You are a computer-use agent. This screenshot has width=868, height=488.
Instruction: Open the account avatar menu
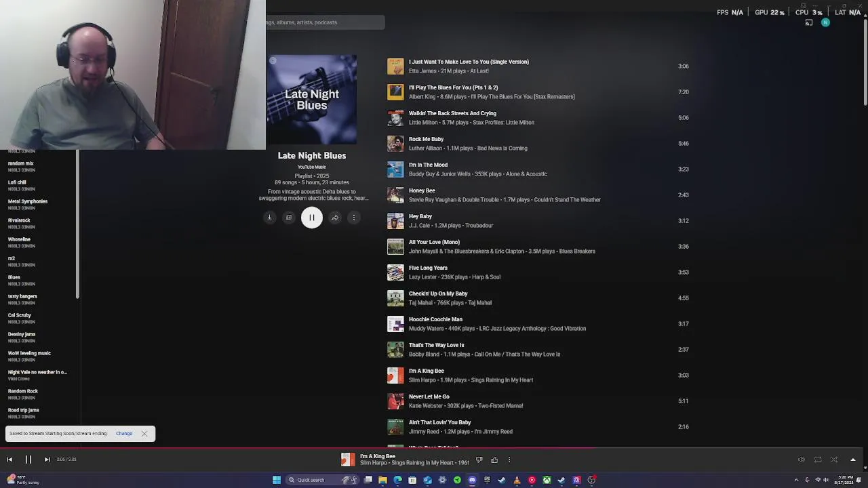tap(825, 22)
